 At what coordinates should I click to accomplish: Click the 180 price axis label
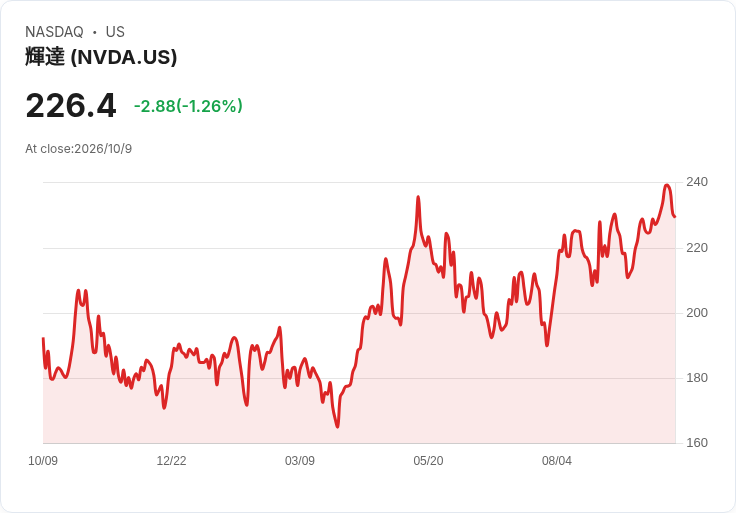[x=697, y=378]
